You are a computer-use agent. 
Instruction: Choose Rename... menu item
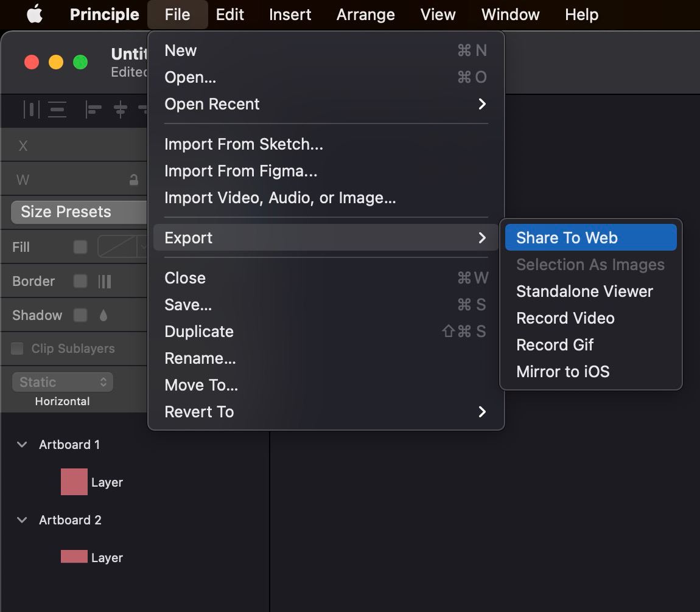(326, 358)
